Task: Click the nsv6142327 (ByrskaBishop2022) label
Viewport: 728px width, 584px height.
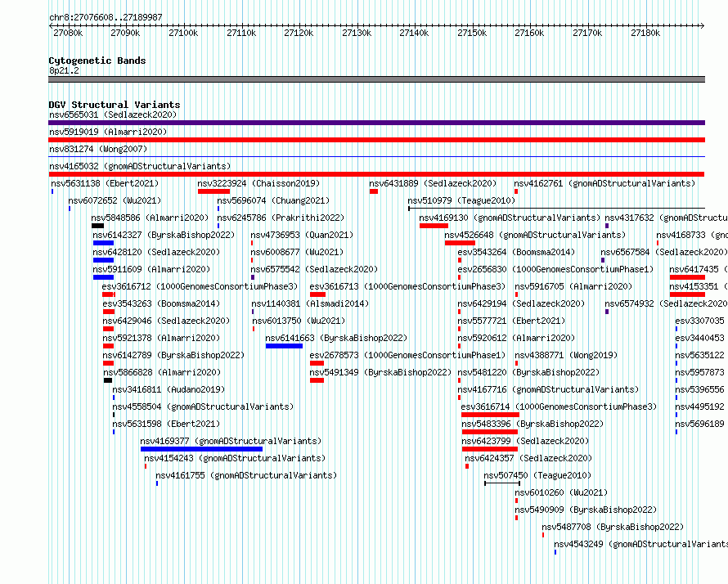Action: (164, 235)
